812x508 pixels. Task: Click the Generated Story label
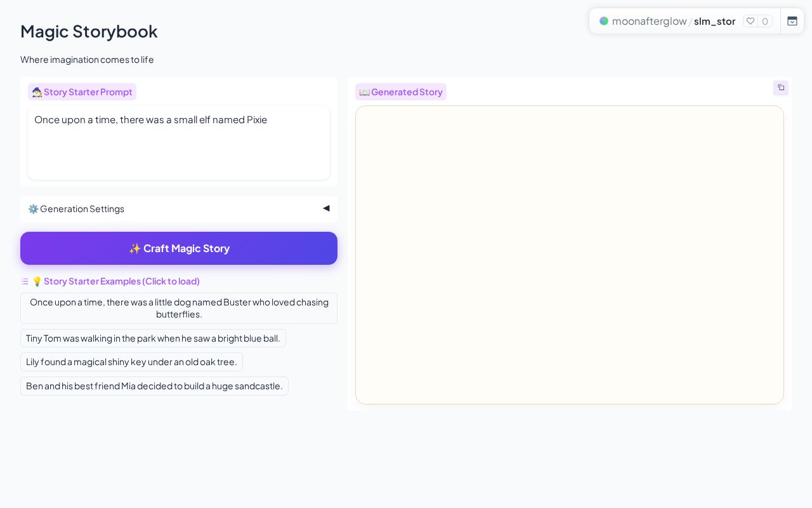tap(401, 92)
